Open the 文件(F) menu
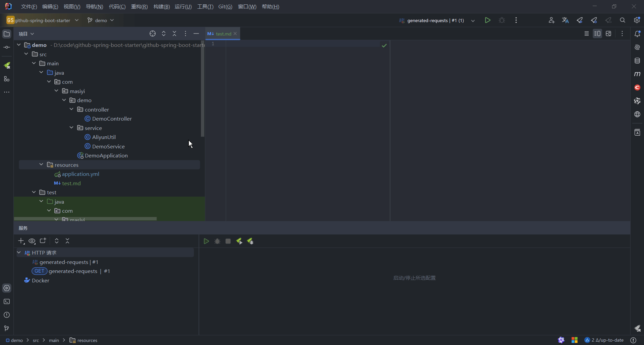Viewport: 644px width, 345px height. coord(29,7)
